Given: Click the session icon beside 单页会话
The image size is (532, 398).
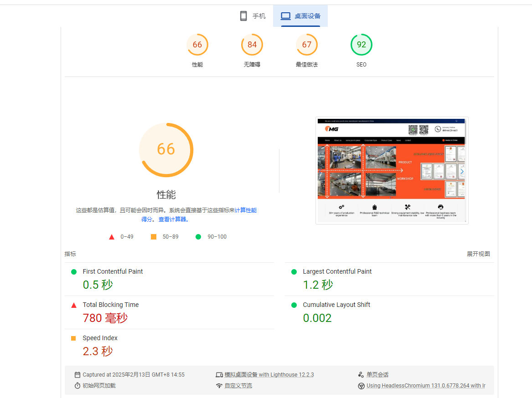Looking at the screenshot, I should pos(361,375).
